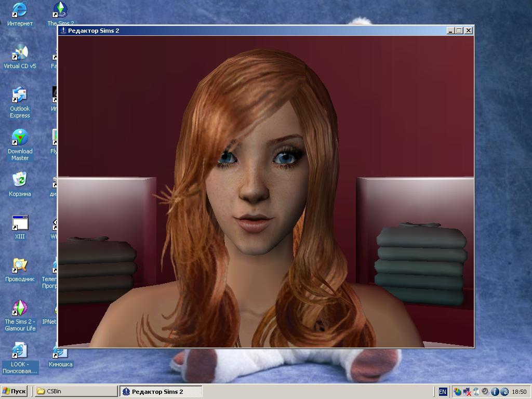
Task: Click the LOOK - Поисковая shortcut icon
Action: (x=20, y=358)
